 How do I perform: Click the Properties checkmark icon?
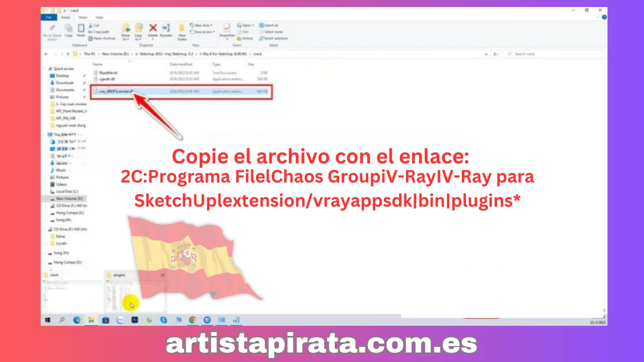pyautogui.click(x=227, y=28)
